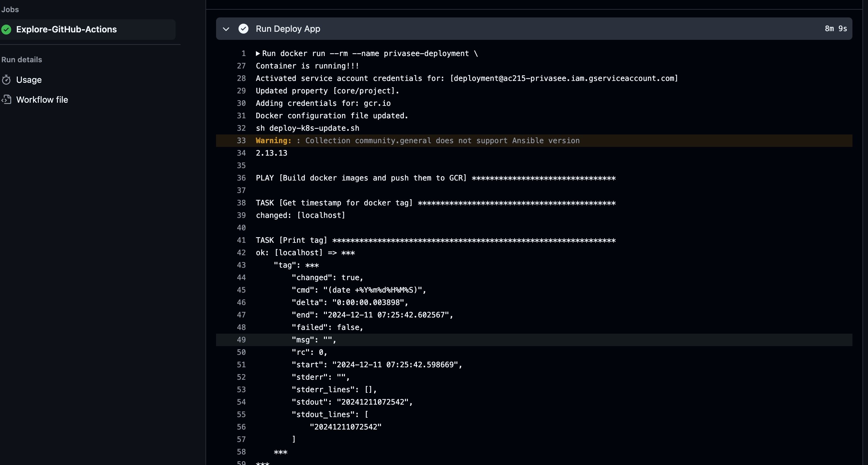Viewport: 868px width, 465px height.
Task: Click the step success check icon for Run Deploy App
Action: tap(243, 29)
